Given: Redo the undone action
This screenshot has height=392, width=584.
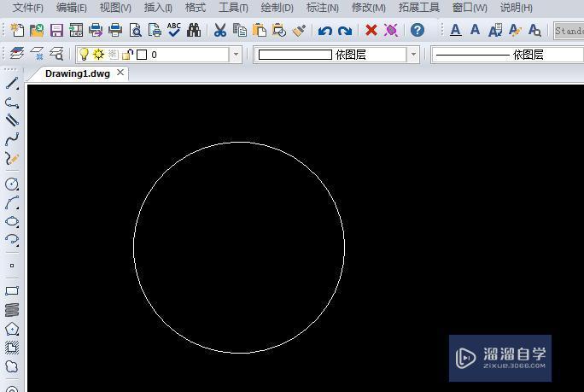Looking at the screenshot, I should click(x=345, y=31).
